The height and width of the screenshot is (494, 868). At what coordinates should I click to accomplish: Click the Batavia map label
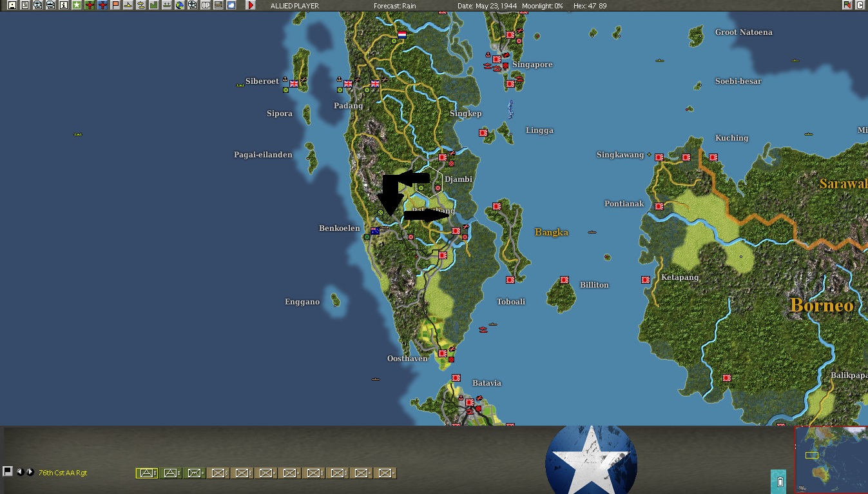click(487, 383)
